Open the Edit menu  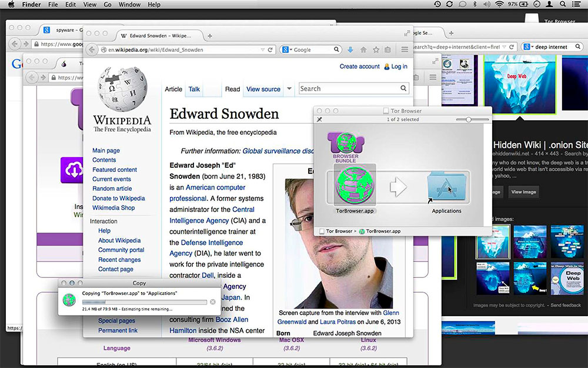[71, 5]
